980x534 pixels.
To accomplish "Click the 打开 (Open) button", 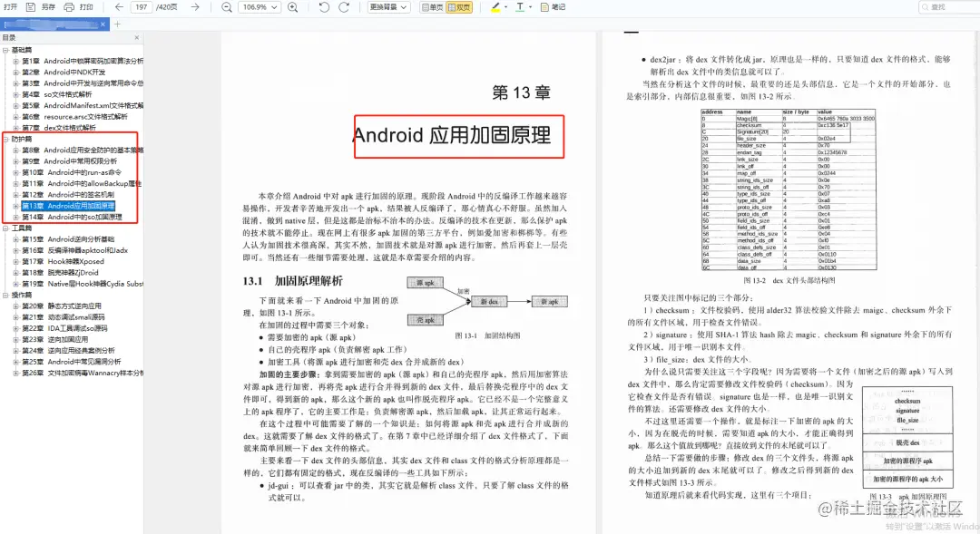I will coord(10,7).
